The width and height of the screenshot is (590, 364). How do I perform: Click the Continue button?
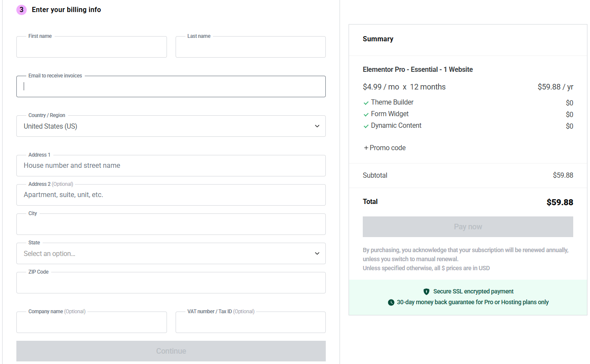(x=171, y=351)
